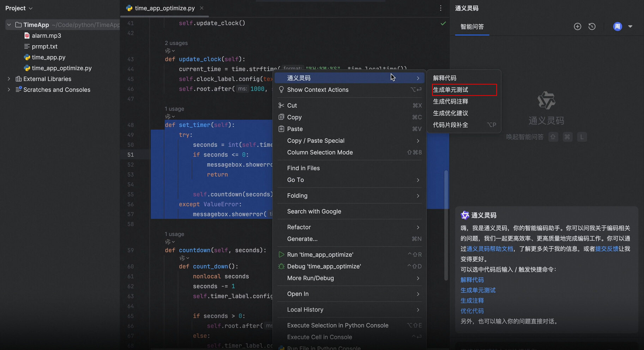Open the dropdown arrow next to the avatar
Screen dimensions: 644x350
630,26
